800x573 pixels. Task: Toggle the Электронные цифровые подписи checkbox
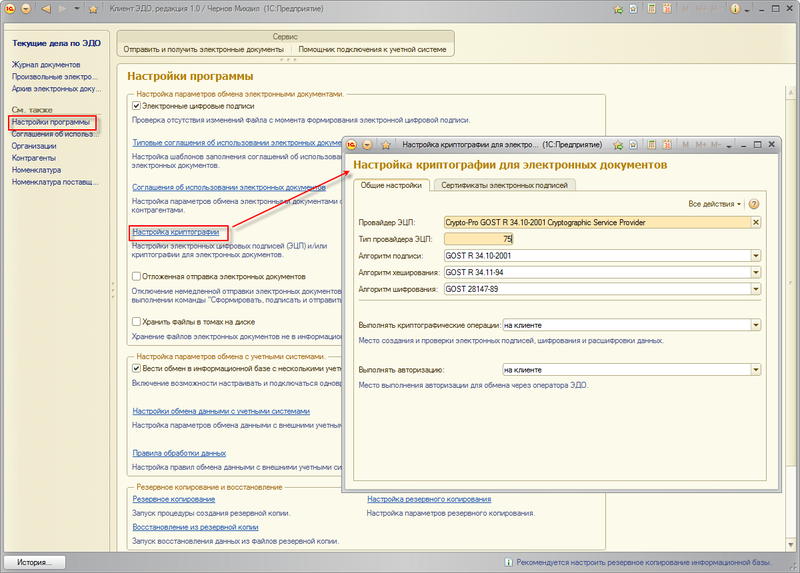click(x=138, y=106)
